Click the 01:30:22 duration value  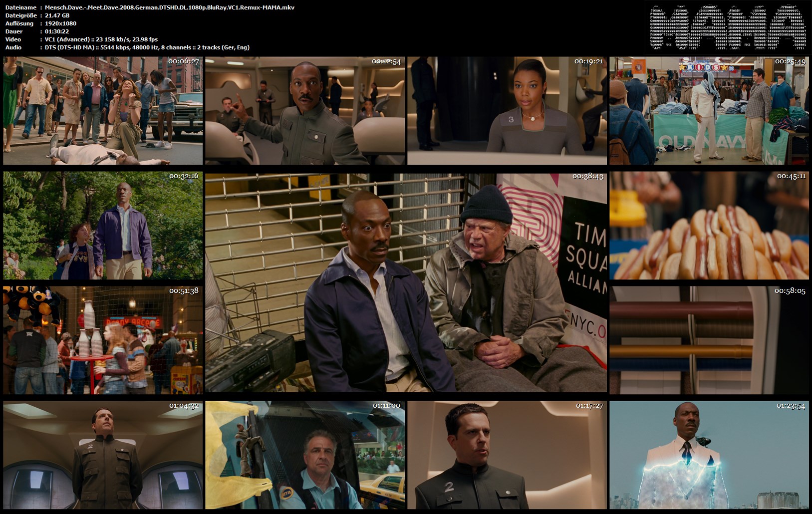[x=57, y=31]
